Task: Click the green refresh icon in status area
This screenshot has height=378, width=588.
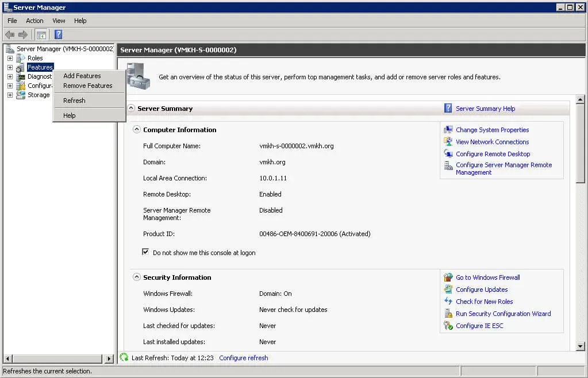Action: click(124, 357)
